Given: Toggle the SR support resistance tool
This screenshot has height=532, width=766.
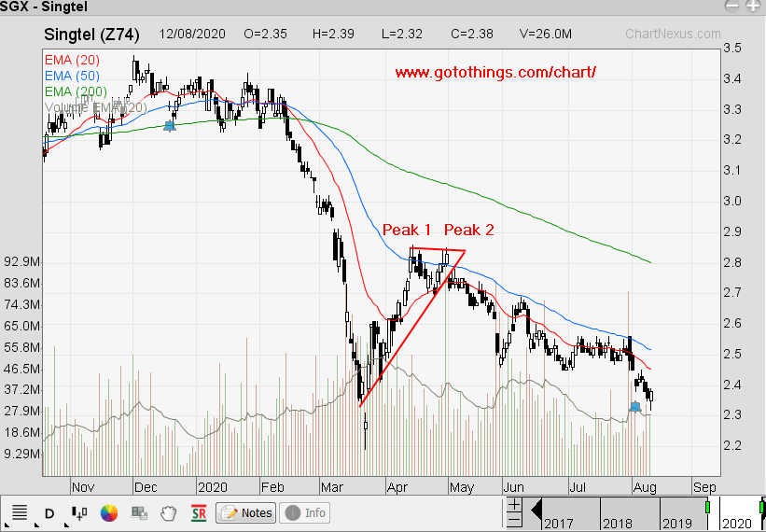Looking at the screenshot, I should 199,513.
